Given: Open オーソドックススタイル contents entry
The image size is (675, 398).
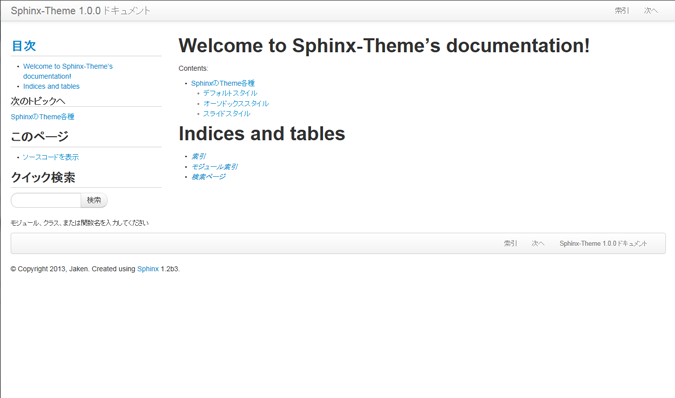Looking at the screenshot, I should click(236, 103).
